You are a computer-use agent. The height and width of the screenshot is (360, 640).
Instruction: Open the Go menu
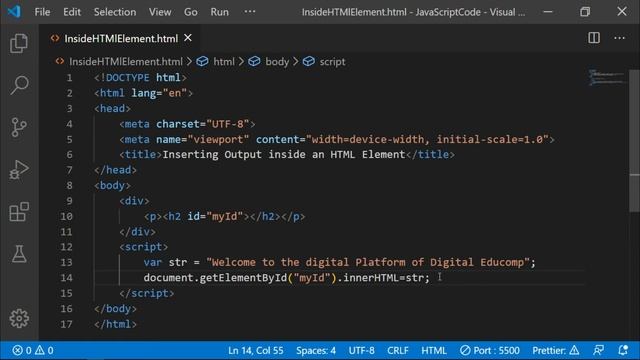pyautogui.click(x=191, y=12)
